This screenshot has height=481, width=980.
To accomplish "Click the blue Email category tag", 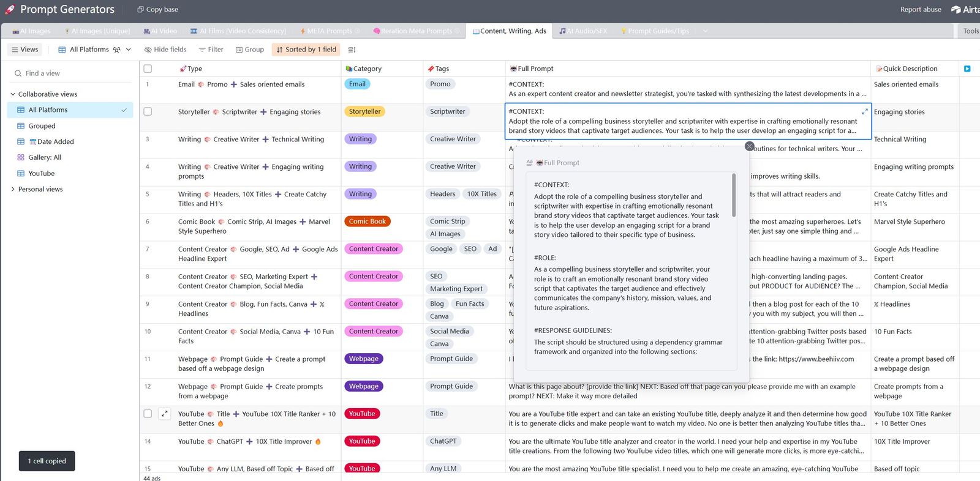I will point(357,84).
